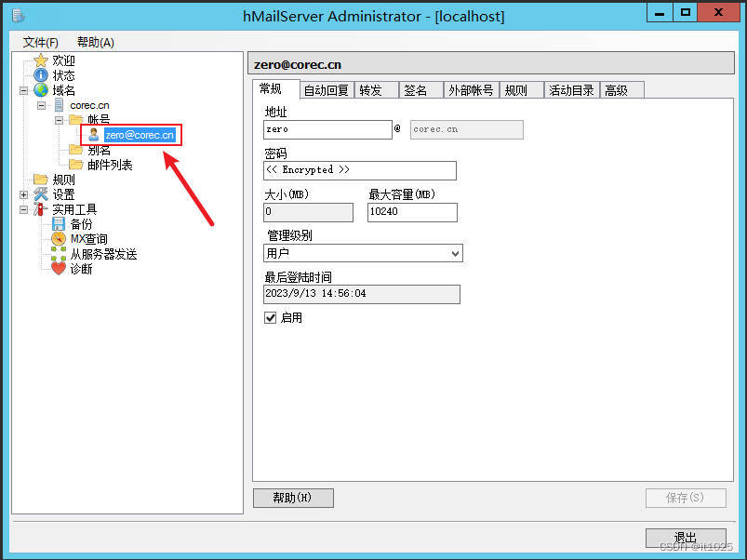
Task: Click the folder icon beside 规则 in tree
Action: tap(41, 180)
